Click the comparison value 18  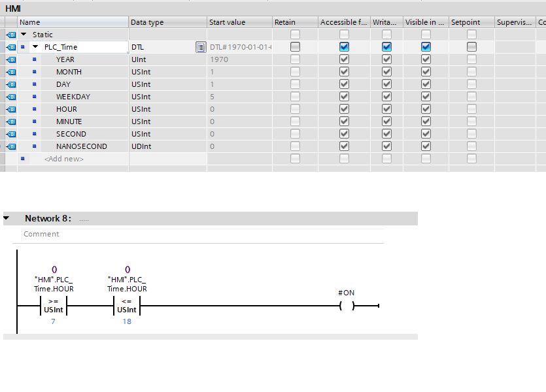coord(127,321)
